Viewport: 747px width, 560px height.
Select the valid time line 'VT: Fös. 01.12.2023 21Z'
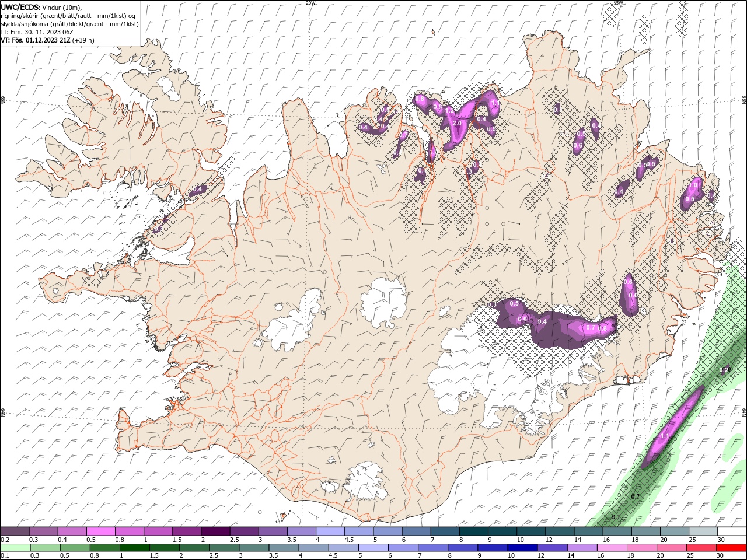pyautogui.click(x=35, y=40)
